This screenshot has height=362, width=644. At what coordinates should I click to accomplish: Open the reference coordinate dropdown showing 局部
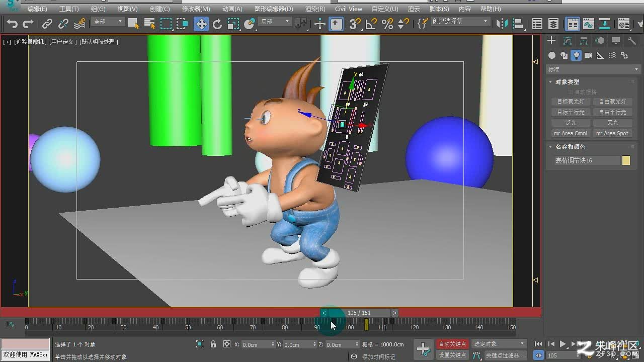tap(275, 22)
